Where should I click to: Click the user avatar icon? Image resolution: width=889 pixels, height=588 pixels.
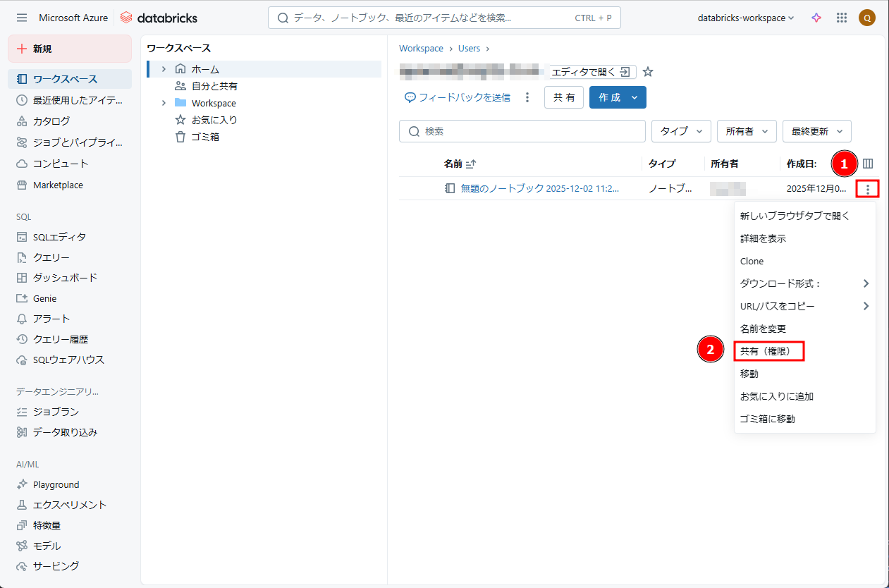pos(866,18)
